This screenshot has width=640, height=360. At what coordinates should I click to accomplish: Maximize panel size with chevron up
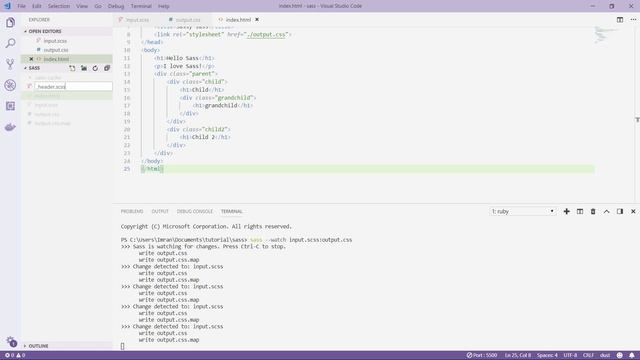(x=607, y=211)
